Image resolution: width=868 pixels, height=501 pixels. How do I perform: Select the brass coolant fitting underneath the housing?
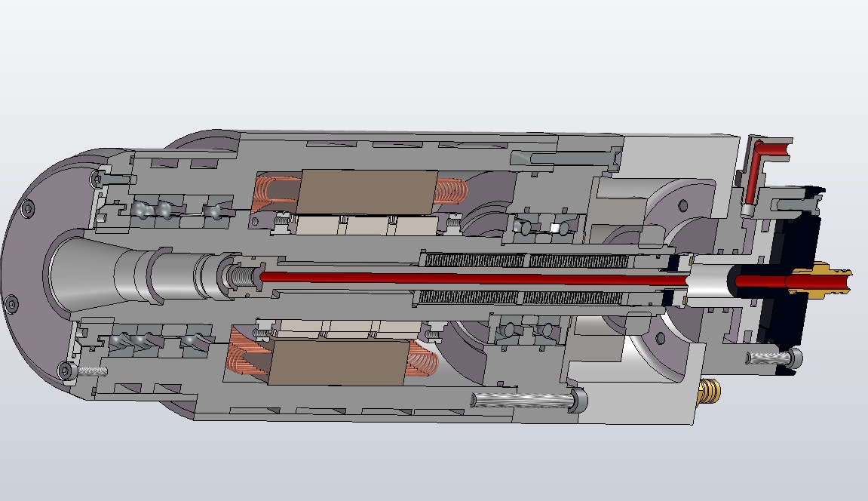707,392
